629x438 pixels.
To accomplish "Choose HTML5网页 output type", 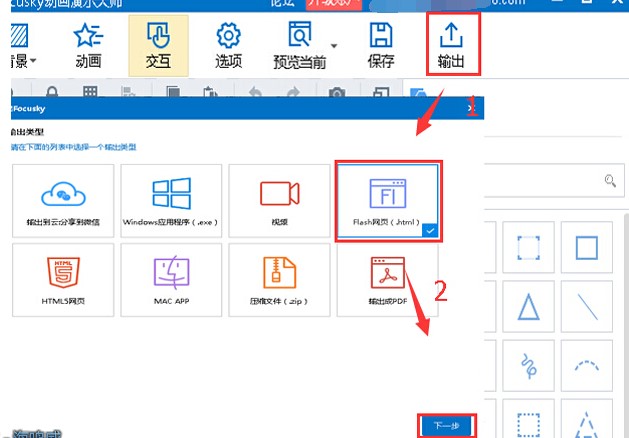I will [x=63, y=280].
